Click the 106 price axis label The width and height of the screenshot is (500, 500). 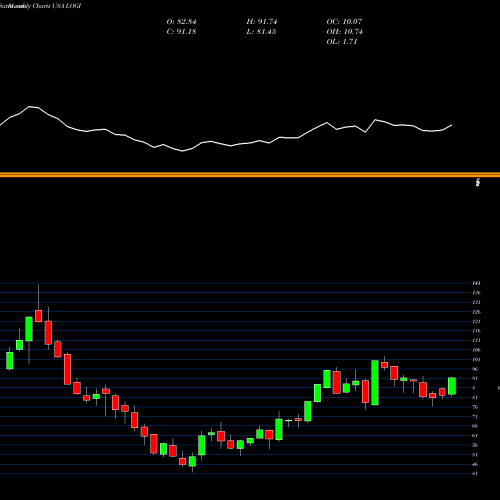click(476, 350)
